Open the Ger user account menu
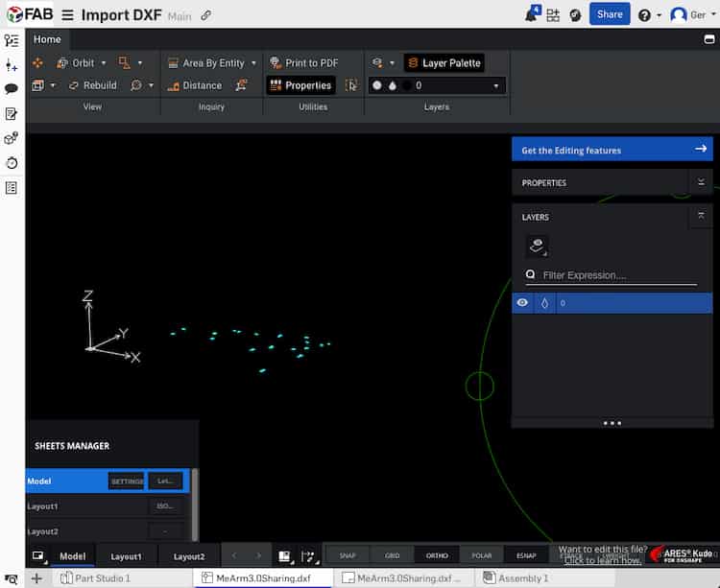Image resolution: width=720 pixels, height=588 pixels. (693, 14)
